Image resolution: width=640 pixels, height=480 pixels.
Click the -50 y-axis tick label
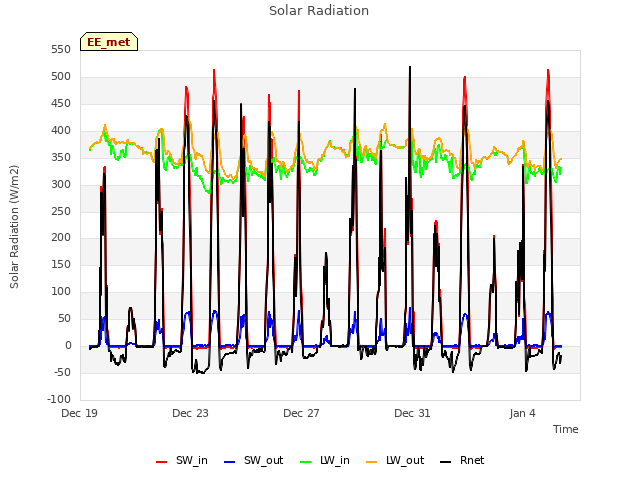61,373
